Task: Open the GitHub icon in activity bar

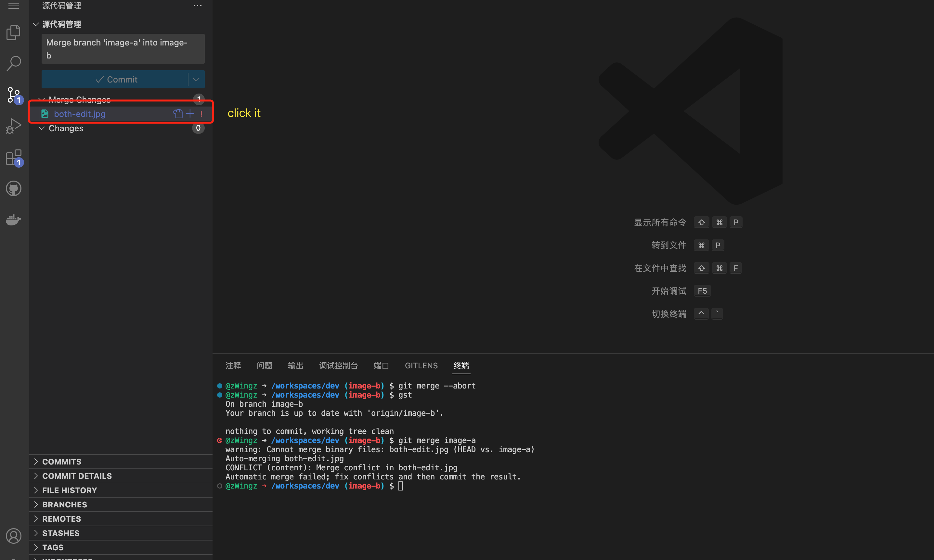Action: 14,188
